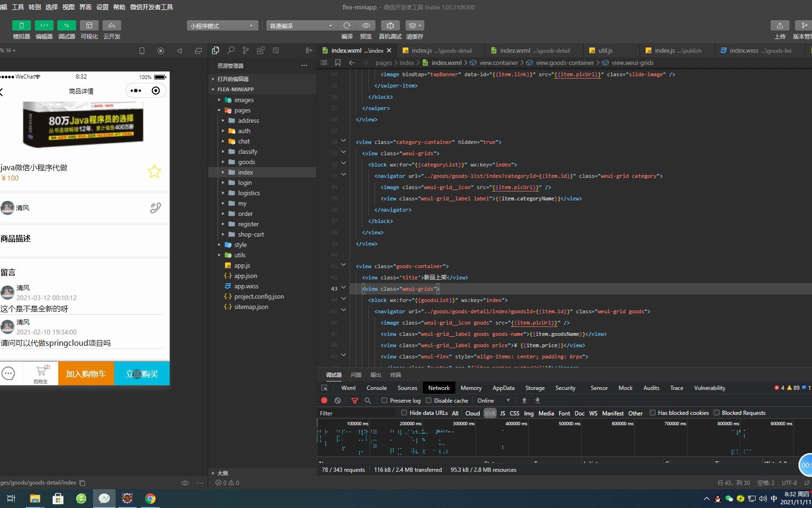Click the network Filter input field

357,413
